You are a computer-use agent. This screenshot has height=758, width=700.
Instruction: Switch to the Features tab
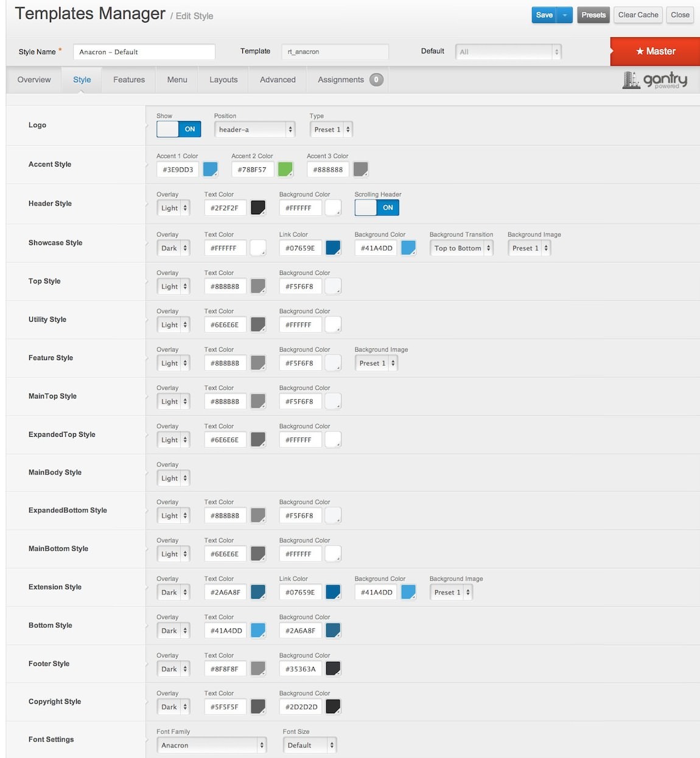tap(129, 80)
